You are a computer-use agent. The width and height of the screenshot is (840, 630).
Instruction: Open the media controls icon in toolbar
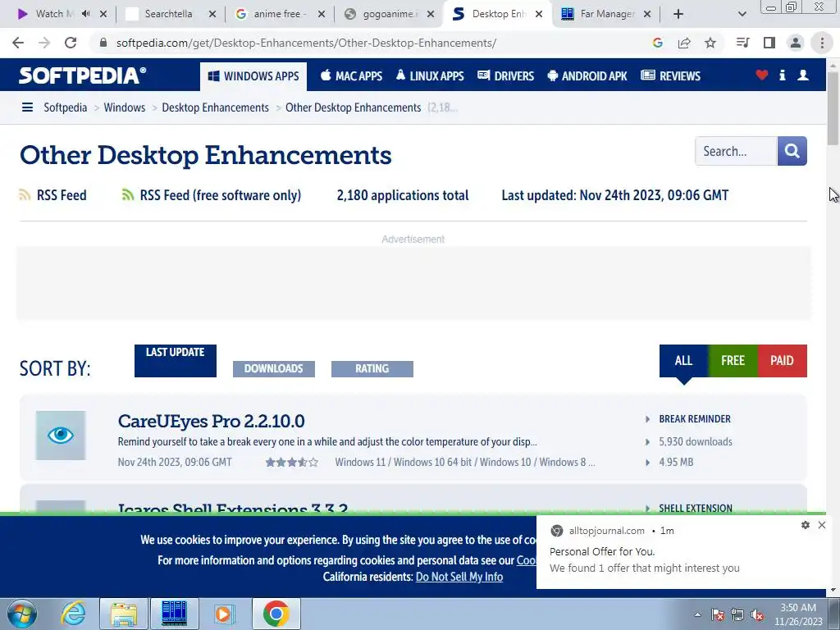point(742,43)
